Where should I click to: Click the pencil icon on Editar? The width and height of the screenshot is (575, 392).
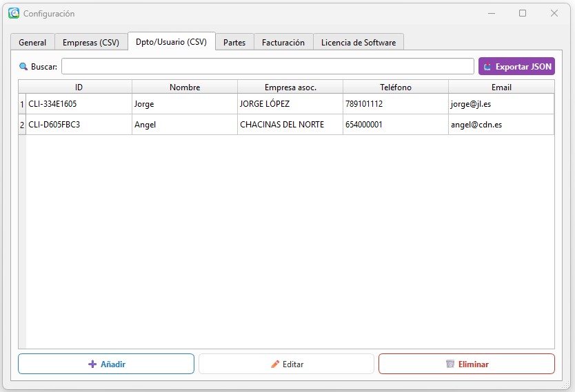tap(275, 364)
